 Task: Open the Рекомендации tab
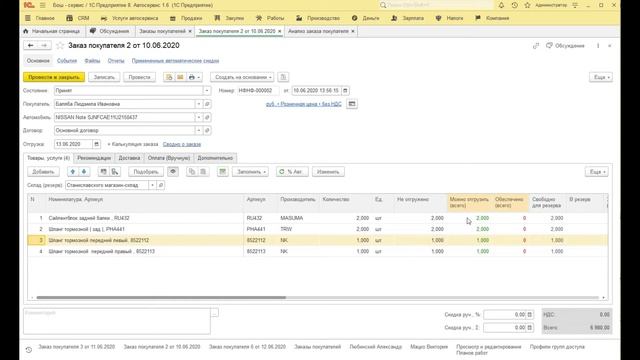coord(94,158)
